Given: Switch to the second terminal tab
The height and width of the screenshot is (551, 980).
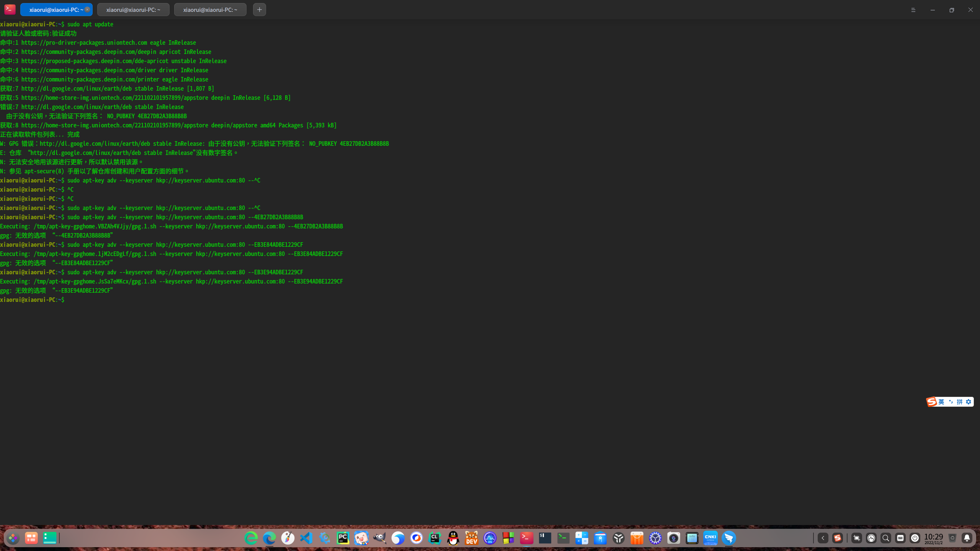Looking at the screenshot, I should (133, 10).
